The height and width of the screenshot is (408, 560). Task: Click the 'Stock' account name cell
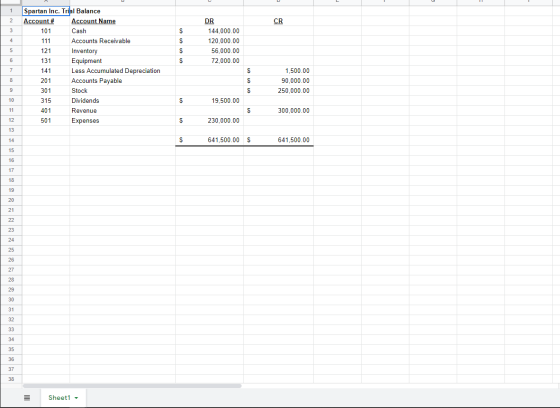pos(122,91)
